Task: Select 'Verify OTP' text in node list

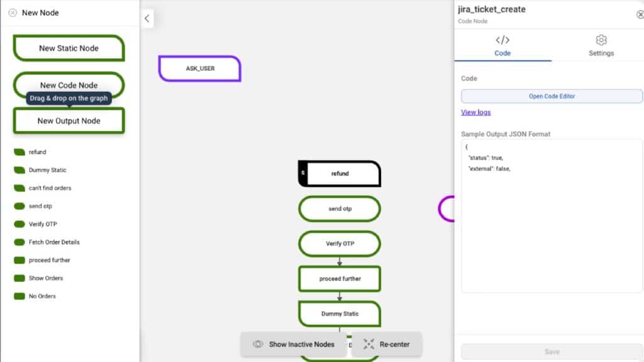Action: coord(43,224)
